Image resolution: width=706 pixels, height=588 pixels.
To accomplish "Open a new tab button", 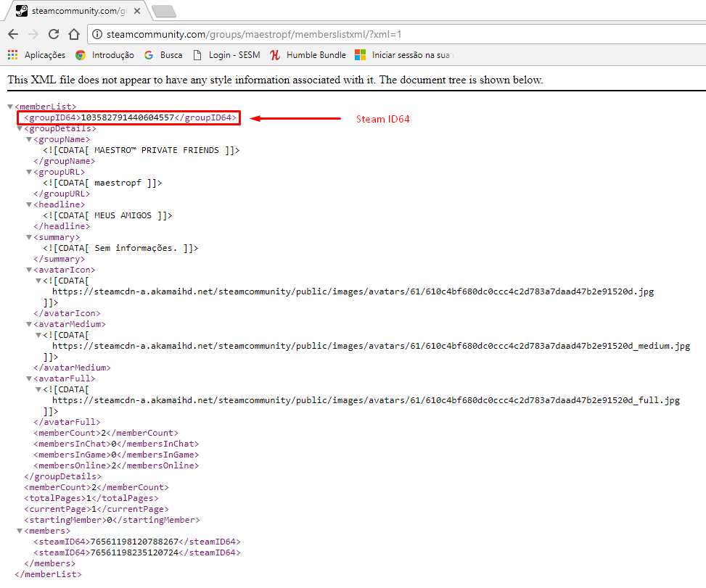I will [164, 12].
